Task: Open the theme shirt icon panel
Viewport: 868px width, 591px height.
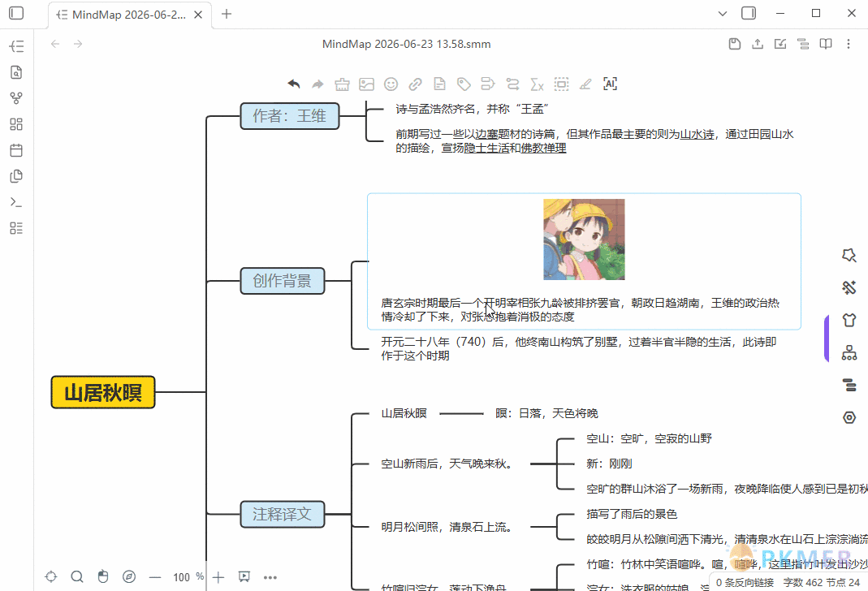Action: pyautogui.click(x=849, y=320)
